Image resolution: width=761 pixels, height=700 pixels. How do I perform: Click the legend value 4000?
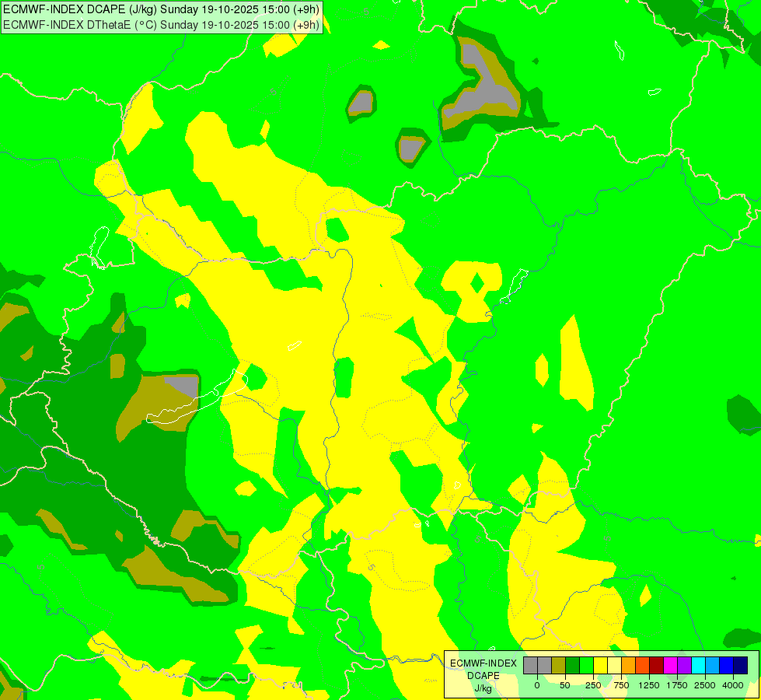coord(733,685)
